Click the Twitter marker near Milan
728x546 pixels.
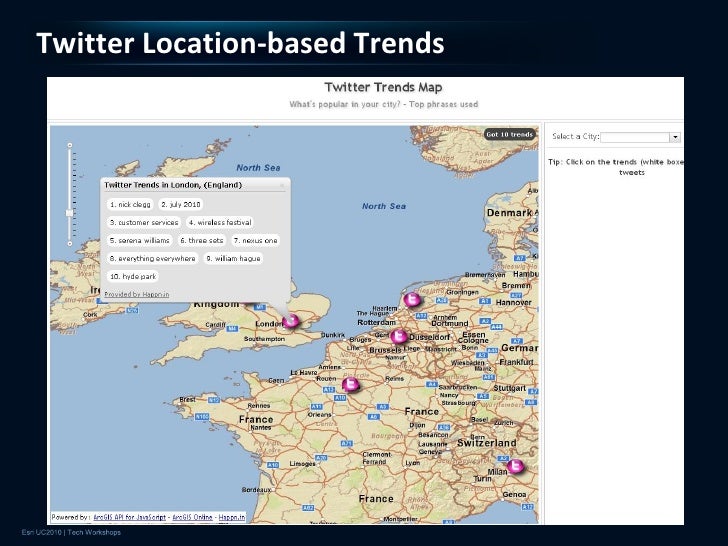[515, 466]
